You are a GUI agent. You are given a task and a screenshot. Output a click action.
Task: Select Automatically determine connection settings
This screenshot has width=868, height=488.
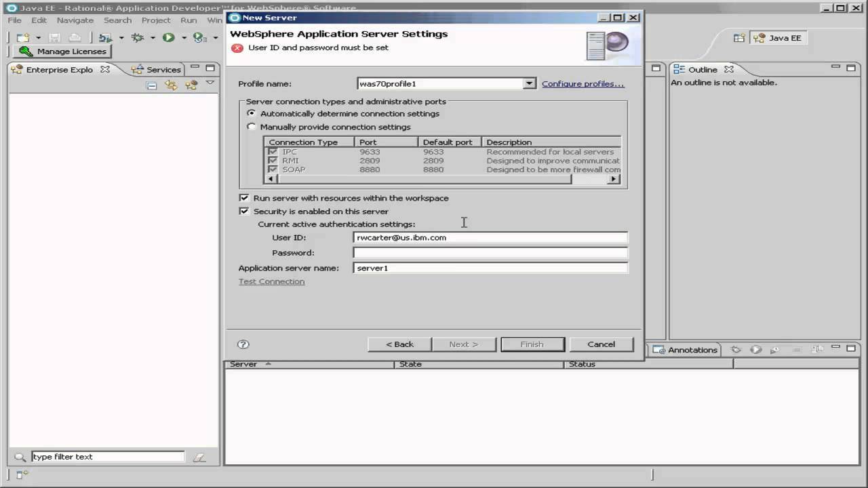click(x=343, y=113)
